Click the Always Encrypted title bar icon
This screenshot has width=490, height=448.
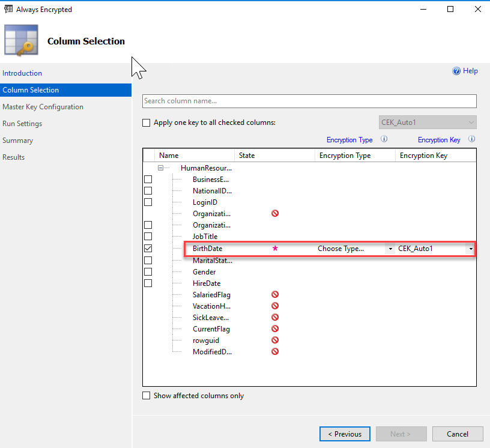point(8,9)
